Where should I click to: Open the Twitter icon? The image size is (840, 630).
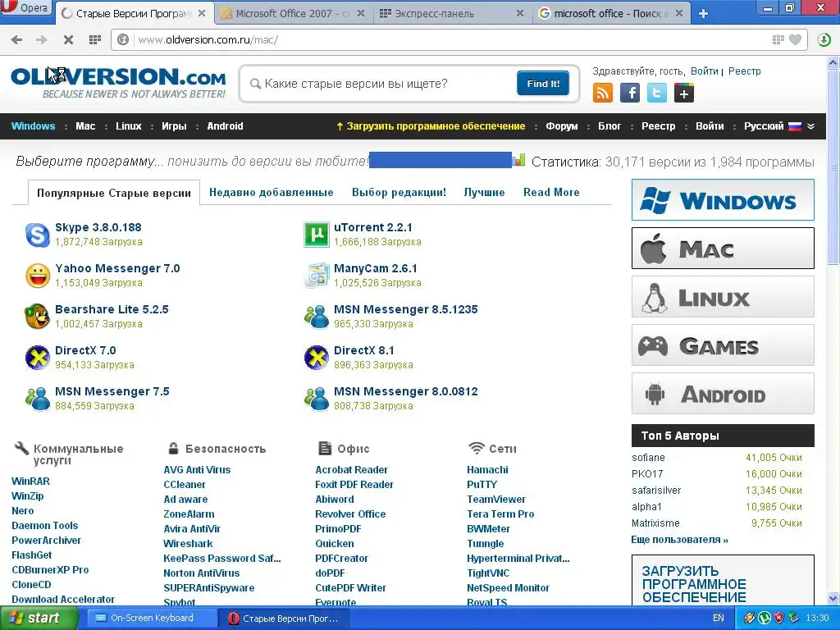point(657,94)
